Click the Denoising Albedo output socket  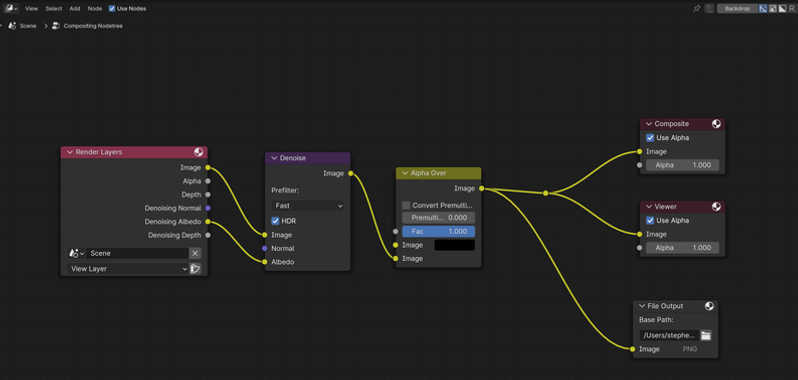[x=208, y=222]
